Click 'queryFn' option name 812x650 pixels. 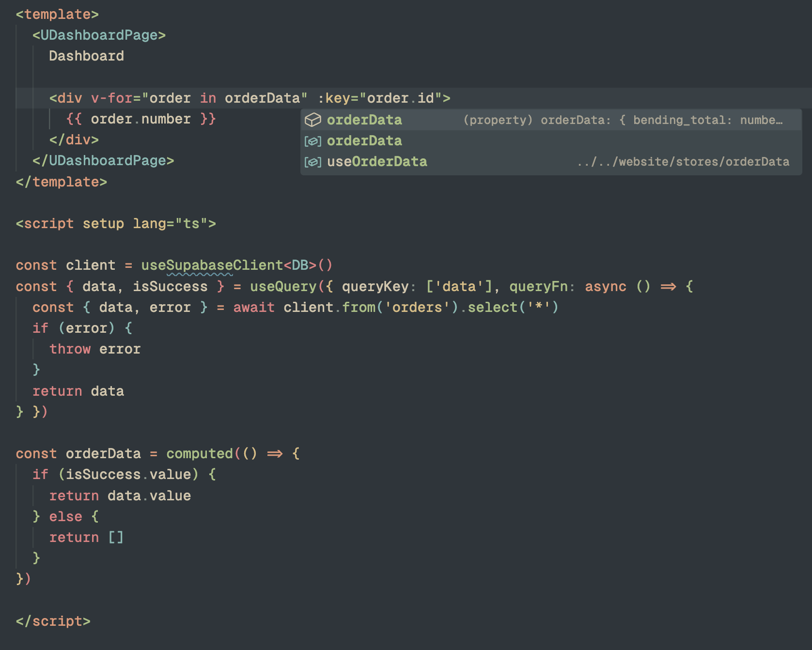(539, 287)
